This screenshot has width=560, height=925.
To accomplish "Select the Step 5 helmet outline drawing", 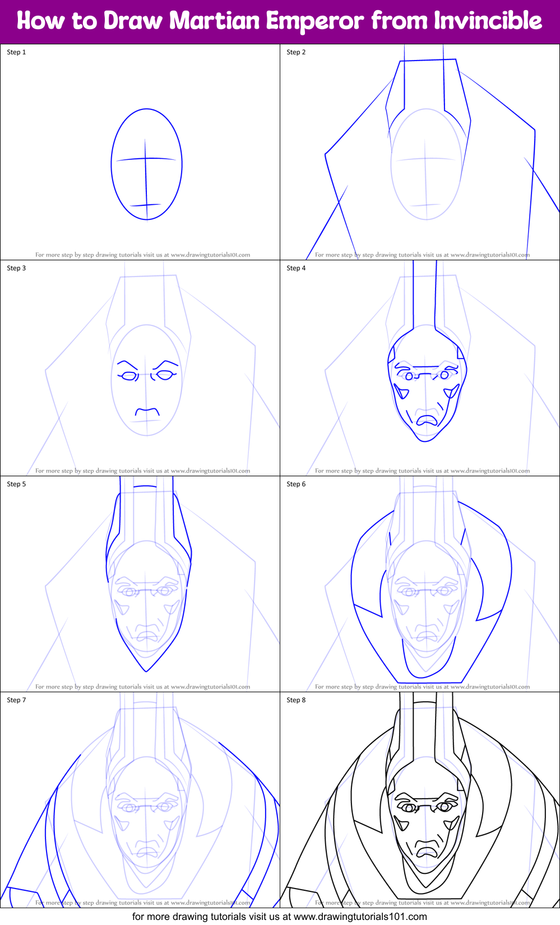I will click(149, 574).
